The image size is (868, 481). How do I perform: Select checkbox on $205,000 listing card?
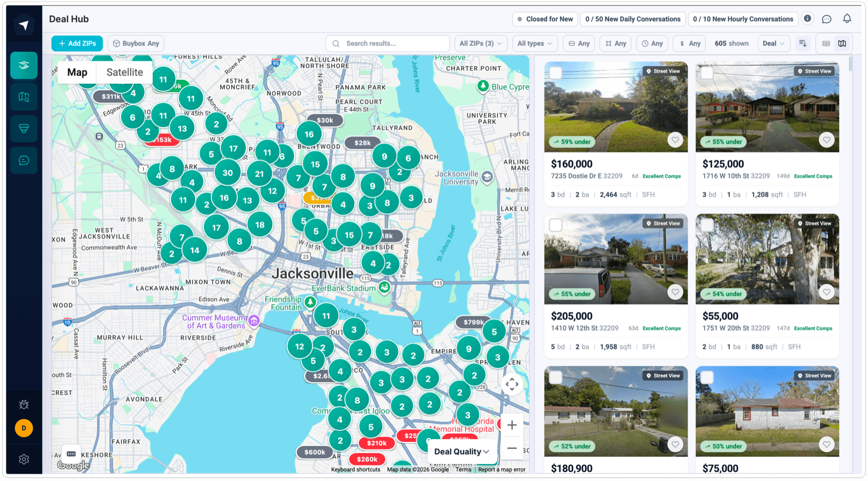pos(556,225)
